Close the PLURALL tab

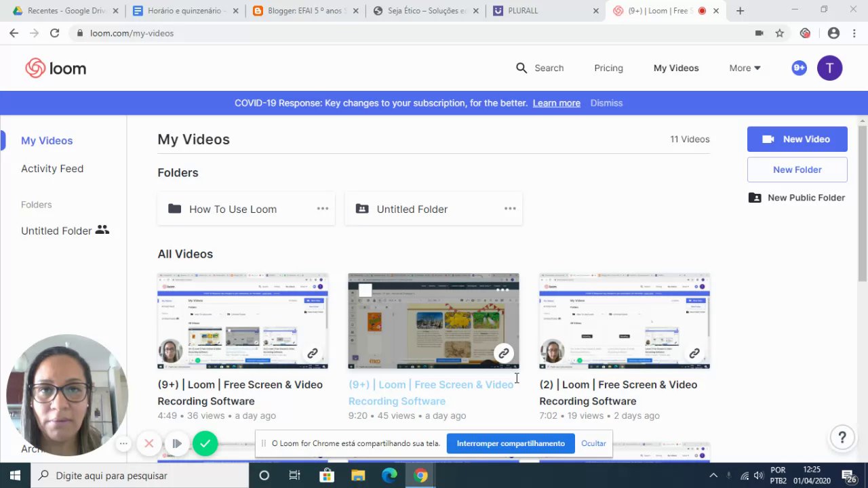tap(596, 11)
